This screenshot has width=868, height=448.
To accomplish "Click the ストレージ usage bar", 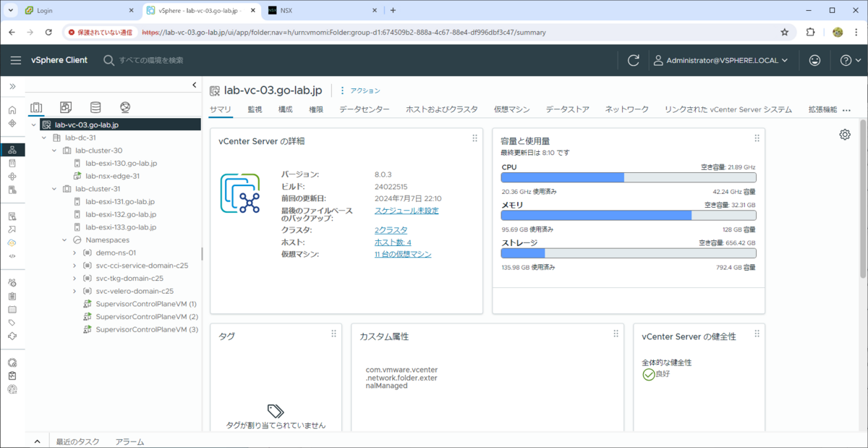I will click(629, 253).
